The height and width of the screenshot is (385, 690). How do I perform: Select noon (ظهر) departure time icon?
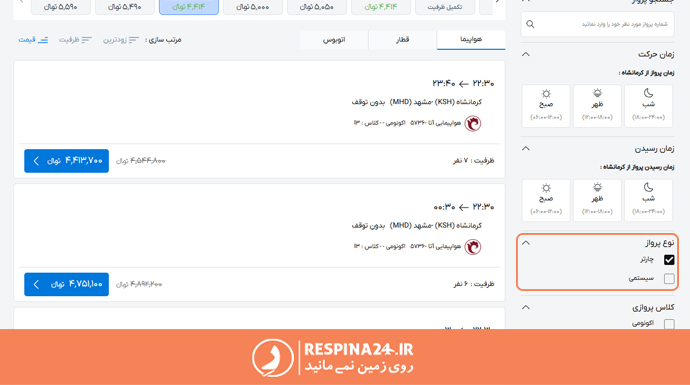tap(597, 93)
